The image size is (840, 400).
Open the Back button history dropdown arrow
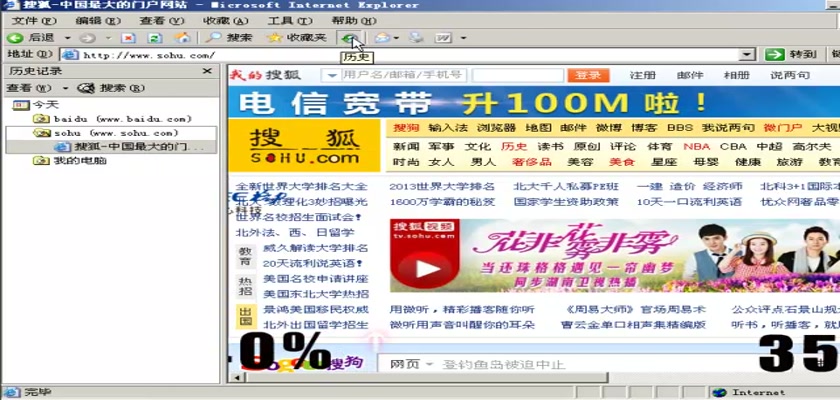tap(68, 38)
